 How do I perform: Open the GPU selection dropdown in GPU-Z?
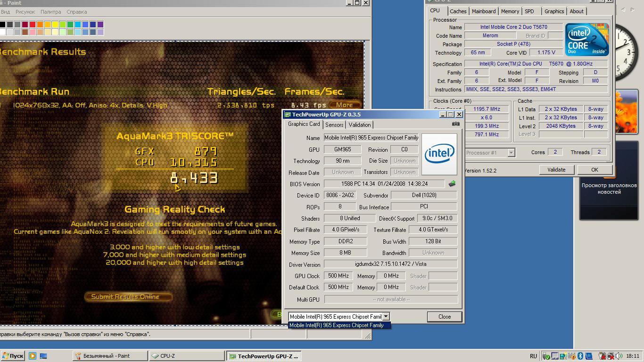tap(386, 317)
